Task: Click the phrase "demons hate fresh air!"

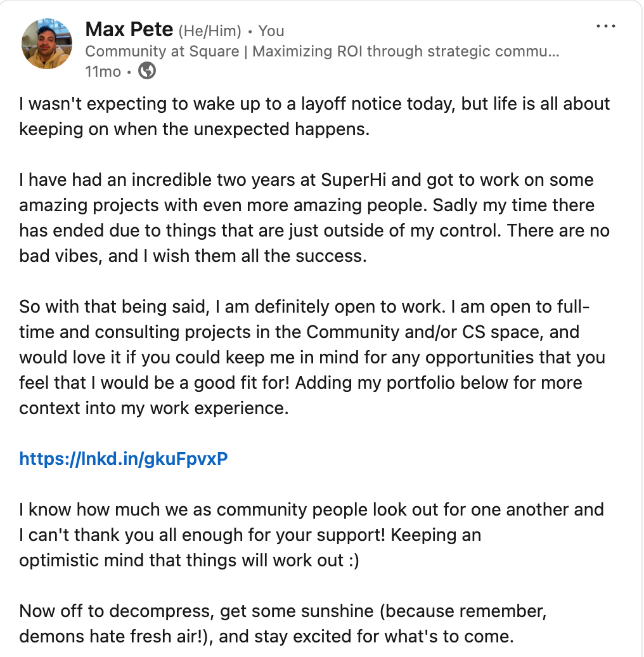Action: (x=112, y=637)
